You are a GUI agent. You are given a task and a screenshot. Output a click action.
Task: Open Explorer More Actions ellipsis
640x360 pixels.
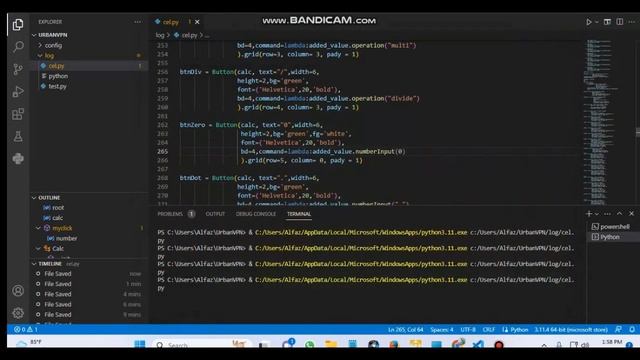click(x=138, y=22)
